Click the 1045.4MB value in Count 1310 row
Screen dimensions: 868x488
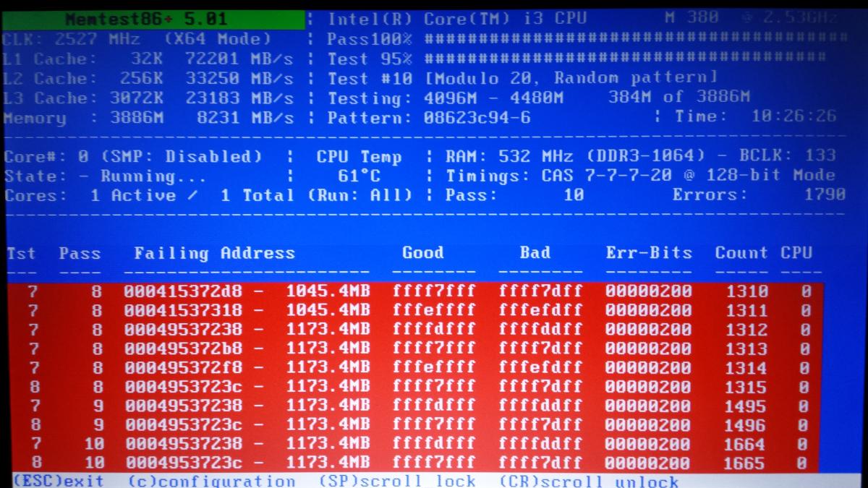pos(328,291)
